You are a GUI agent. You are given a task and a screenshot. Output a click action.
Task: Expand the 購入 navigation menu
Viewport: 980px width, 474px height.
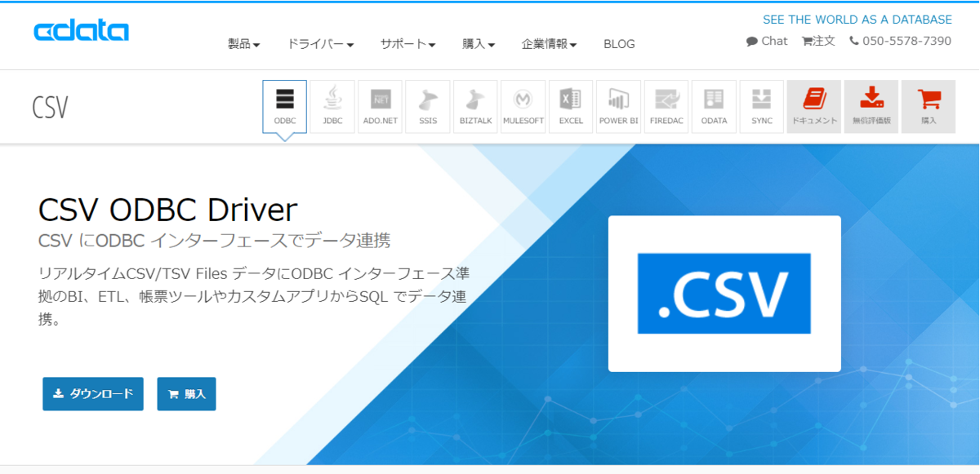(x=479, y=44)
